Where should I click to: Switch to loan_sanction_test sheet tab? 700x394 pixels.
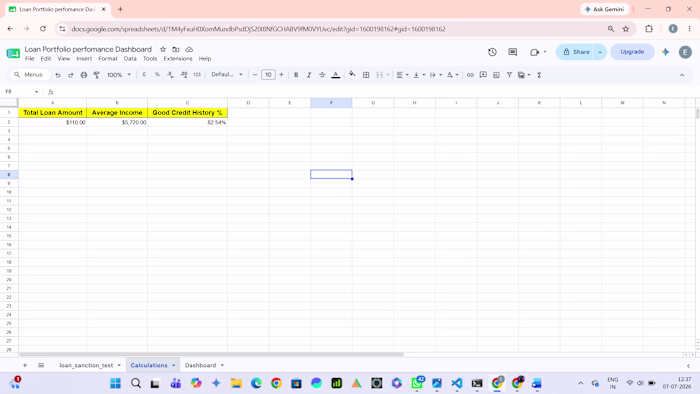(86, 365)
